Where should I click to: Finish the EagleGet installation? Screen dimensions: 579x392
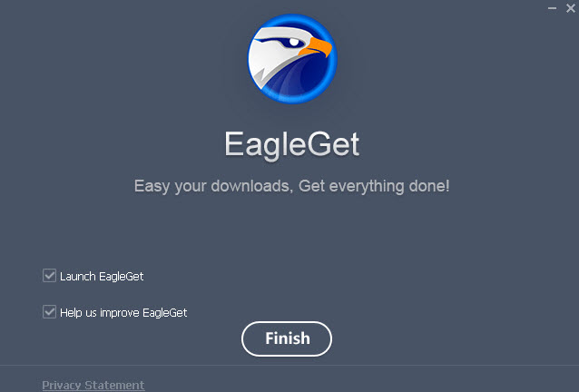pyautogui.click(x=287, y=338)
